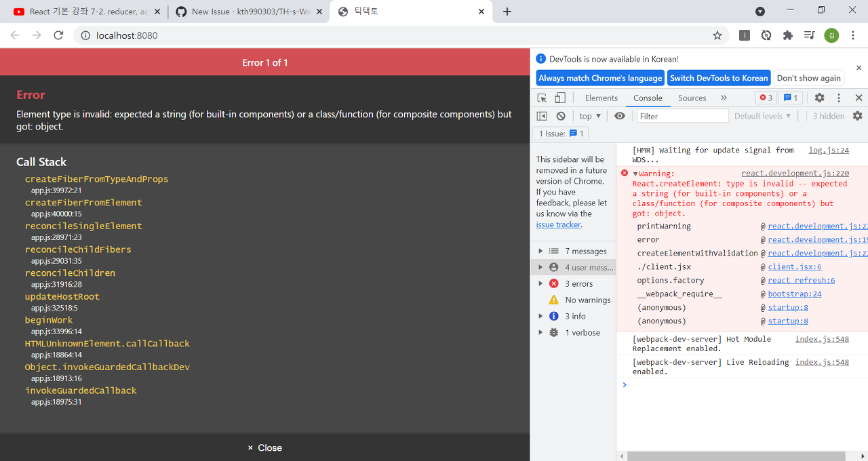Open media control playlist icon
Viewport: 868px width, 461px height.
coord(809,35)
